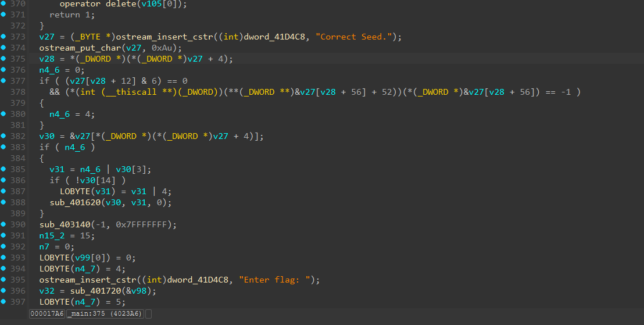Image resolution: width=644 pixels, height=325 pixels.
Task: Click the __thiscall keyword on line 378
Action: coord(131,92)
